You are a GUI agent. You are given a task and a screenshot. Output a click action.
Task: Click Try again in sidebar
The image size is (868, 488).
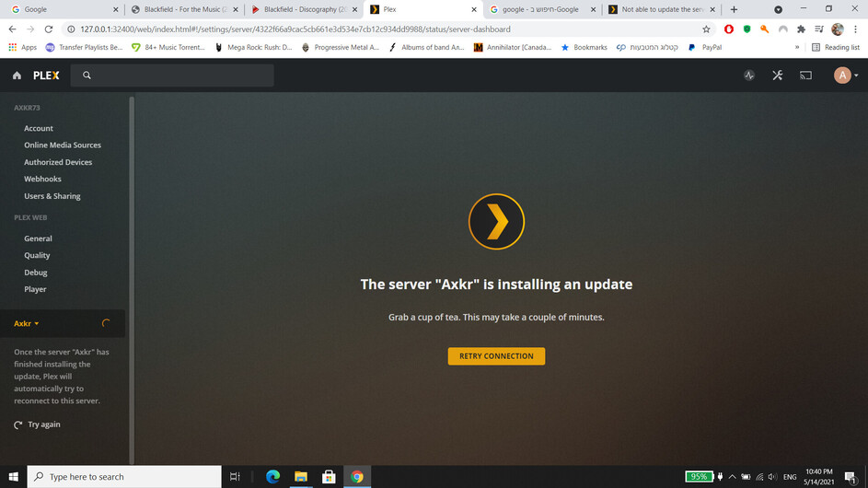point(37,424)
